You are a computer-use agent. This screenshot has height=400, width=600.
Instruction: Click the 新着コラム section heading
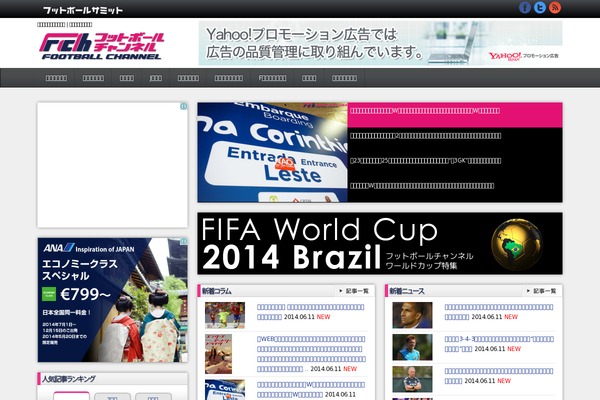coord(217,291)
